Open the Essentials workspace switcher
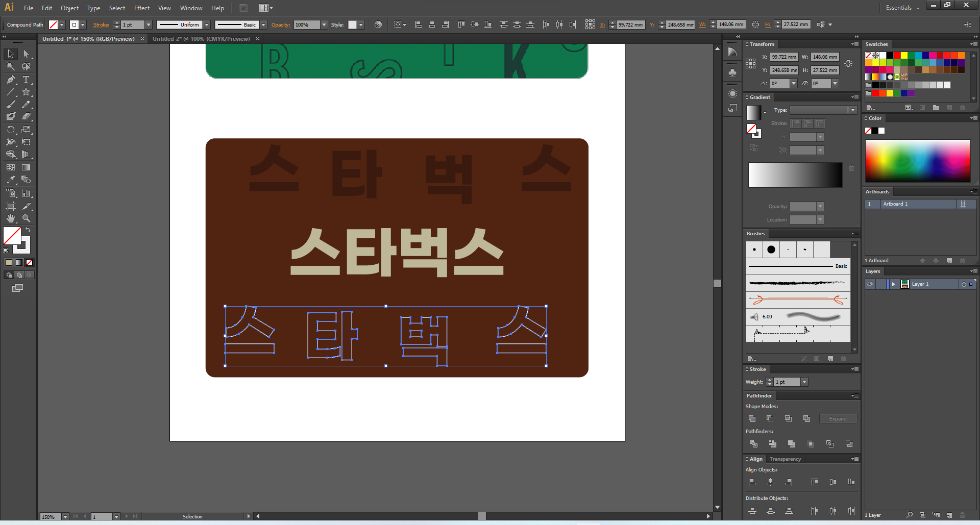The width and height of the screenshot is (980, 525). (902, 8)
